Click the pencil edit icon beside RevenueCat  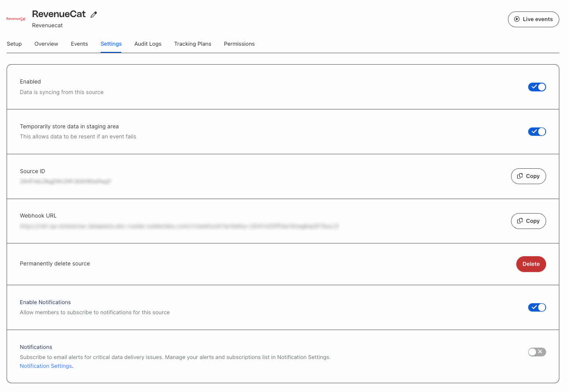pyautogui.click(x=94, y=15)
